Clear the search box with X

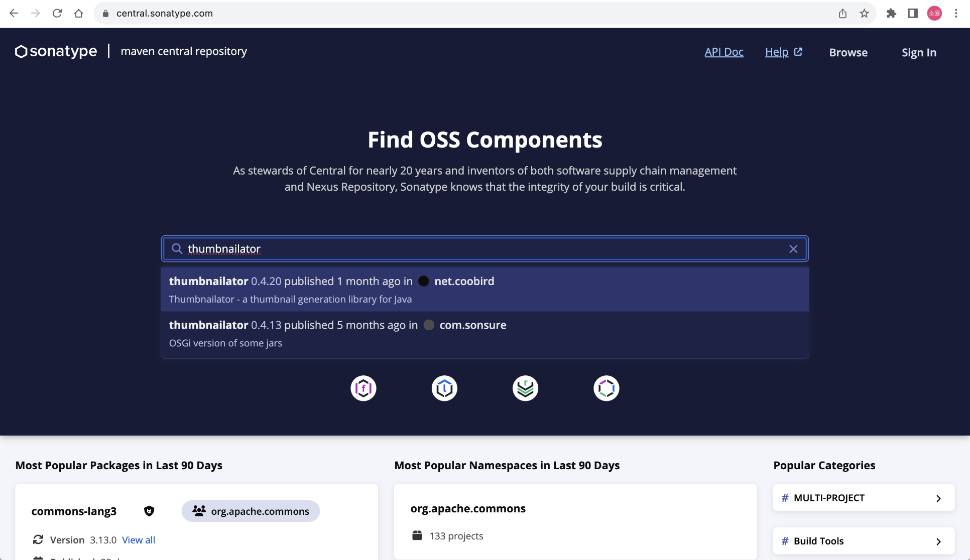click(x=793, y=249)
